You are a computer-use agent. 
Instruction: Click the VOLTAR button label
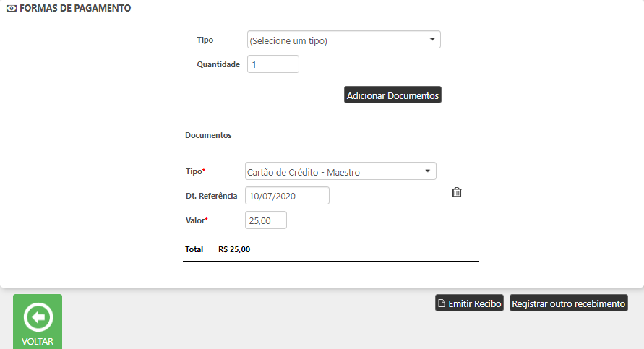click(38, 341)
